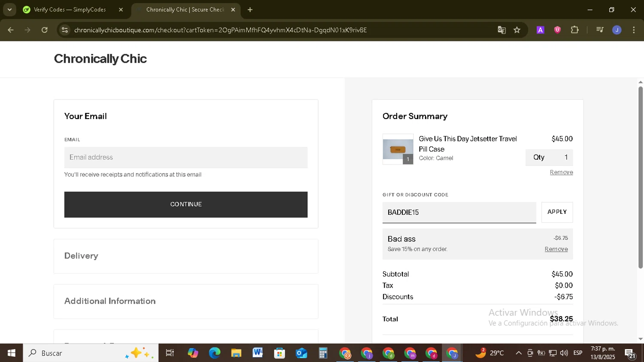Open Outlook from the taskbar

click(x=301, y=353)
